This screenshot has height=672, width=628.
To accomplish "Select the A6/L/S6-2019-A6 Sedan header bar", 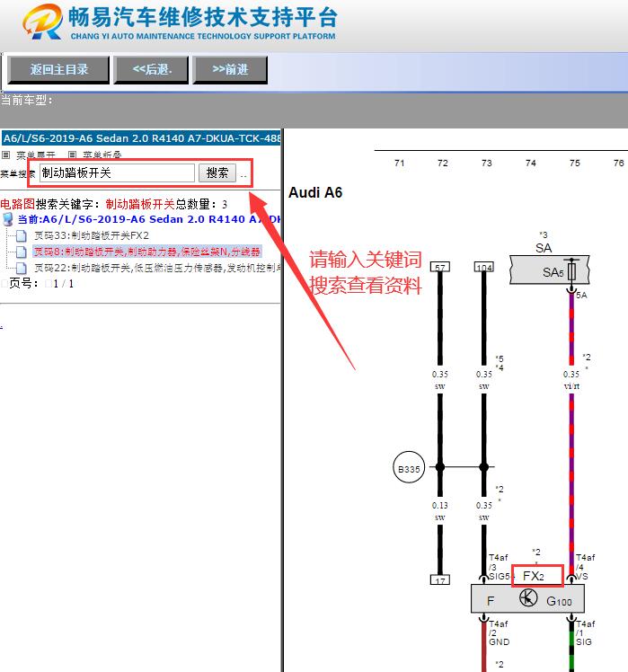I will click(x=140, y=138).
